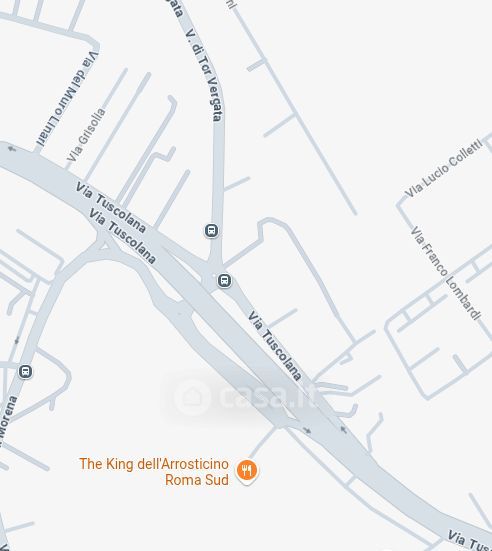Click the one-way arrow at Via Tuscolana's west end
The image size is (492, 551).
pos(12,149)
